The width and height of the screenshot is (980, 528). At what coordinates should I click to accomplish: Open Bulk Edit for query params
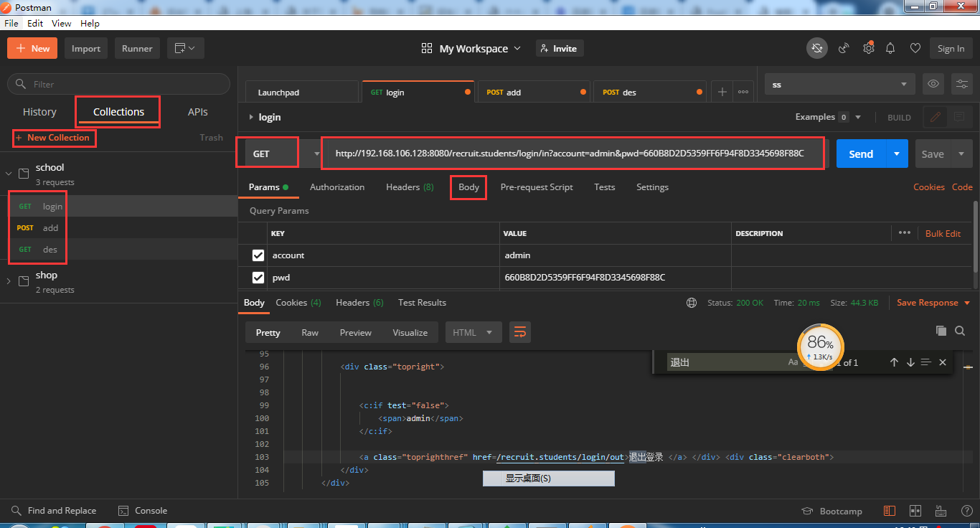pyautogui.click(x=943, y=233)
